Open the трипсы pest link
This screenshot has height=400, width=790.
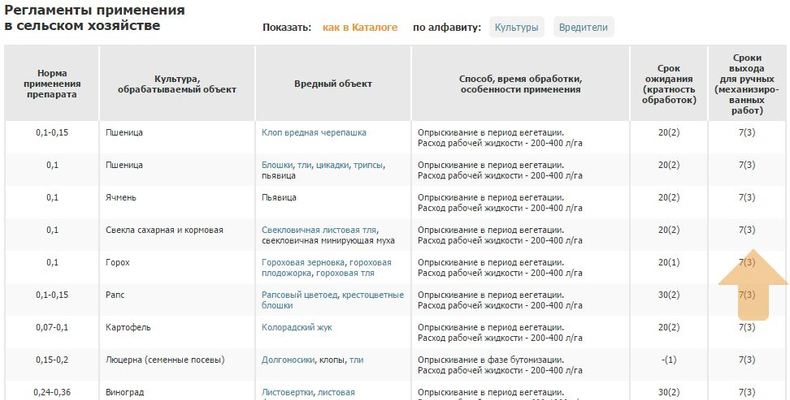[x=368, y=165]
